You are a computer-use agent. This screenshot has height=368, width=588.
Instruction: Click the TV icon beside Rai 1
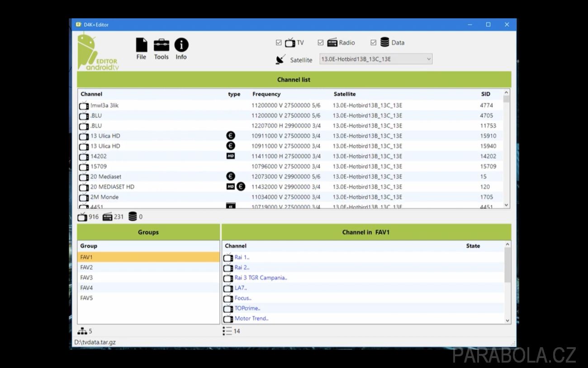point(228,258)
